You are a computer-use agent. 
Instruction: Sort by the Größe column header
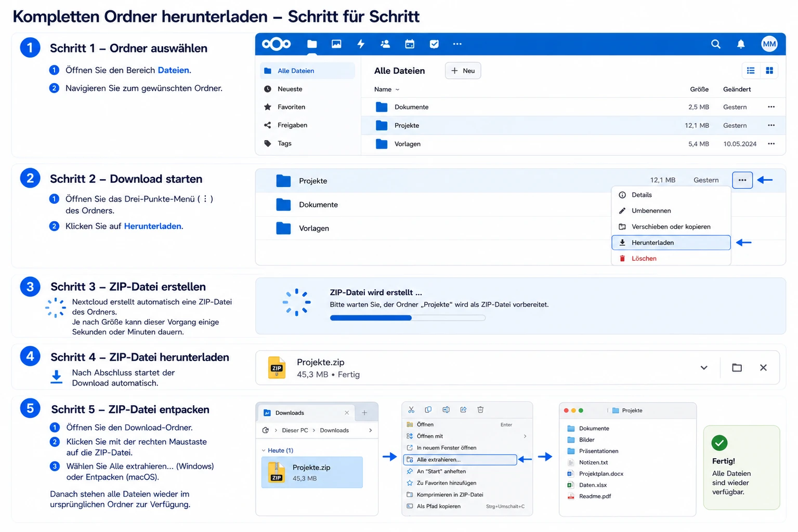pyautogui.click(x=699, y=89)
